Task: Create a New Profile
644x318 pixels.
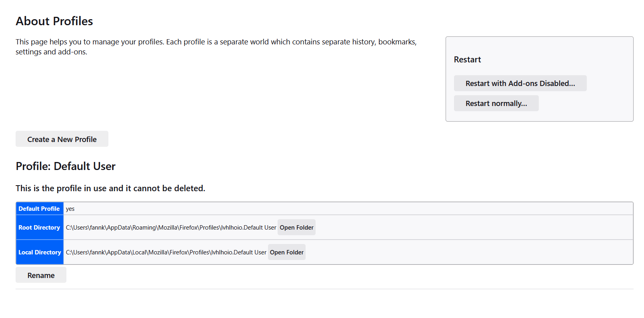Action: [62, 139]
